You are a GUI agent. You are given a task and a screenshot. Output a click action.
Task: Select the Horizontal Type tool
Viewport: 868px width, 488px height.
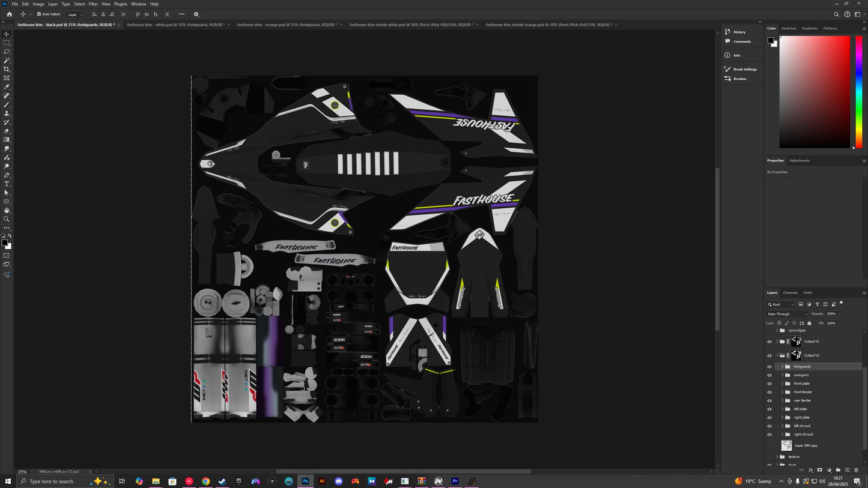click(7, 184)
